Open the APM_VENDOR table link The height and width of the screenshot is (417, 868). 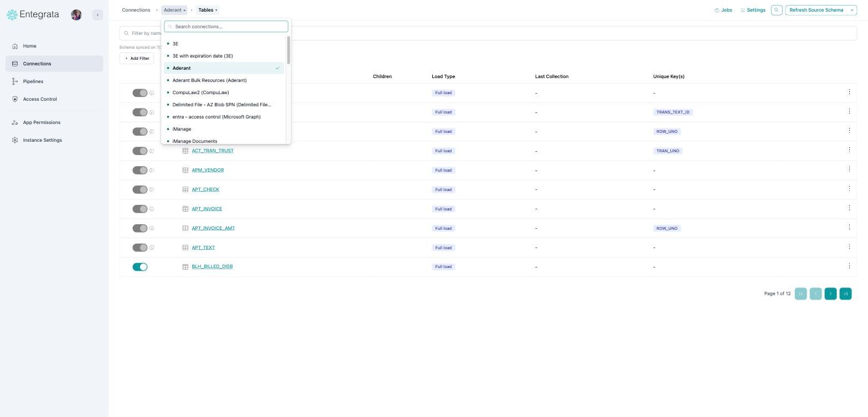208,170
